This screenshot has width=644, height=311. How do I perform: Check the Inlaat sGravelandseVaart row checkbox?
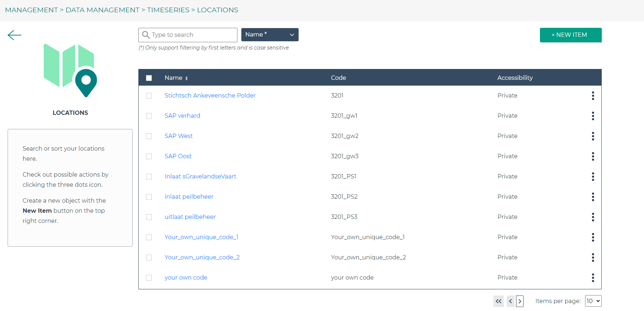click(x=149, y=176)
